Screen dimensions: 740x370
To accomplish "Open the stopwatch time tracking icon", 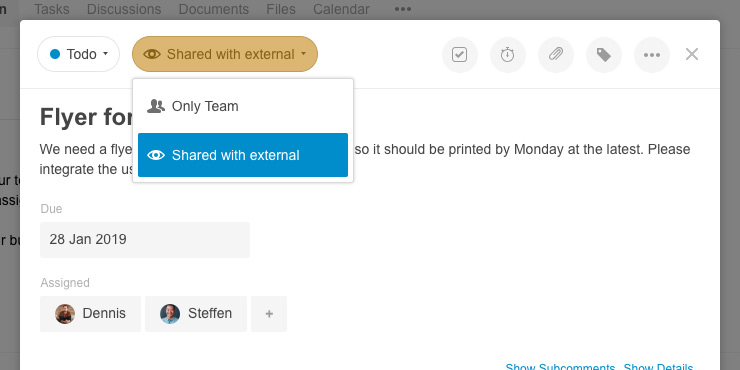I will click(x=508, y=55).
